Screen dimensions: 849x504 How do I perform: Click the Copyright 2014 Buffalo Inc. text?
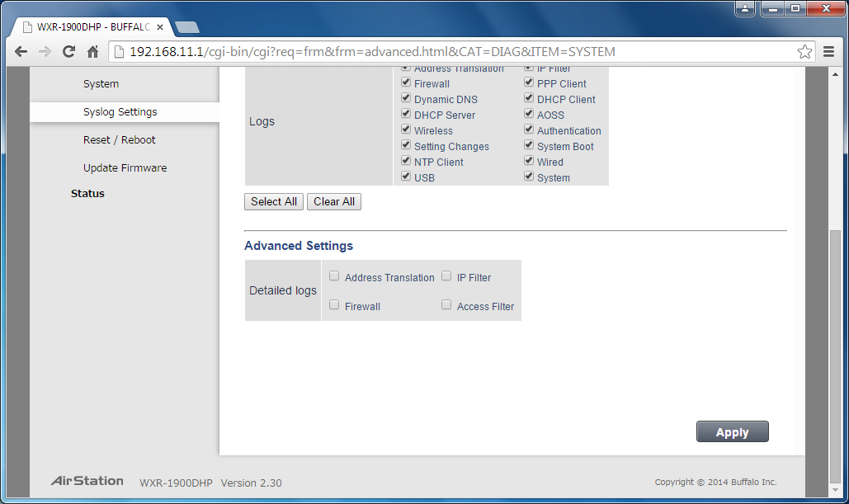(x=716, y=482)
